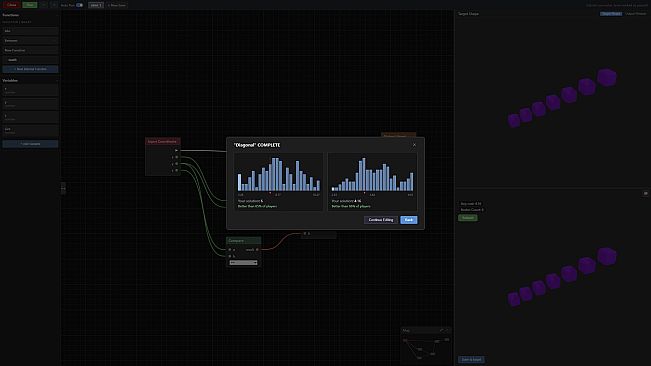This screenshot has width=651, height=366.
Task: Click the blue Back button in dialog
Action: tap(409, 220)
